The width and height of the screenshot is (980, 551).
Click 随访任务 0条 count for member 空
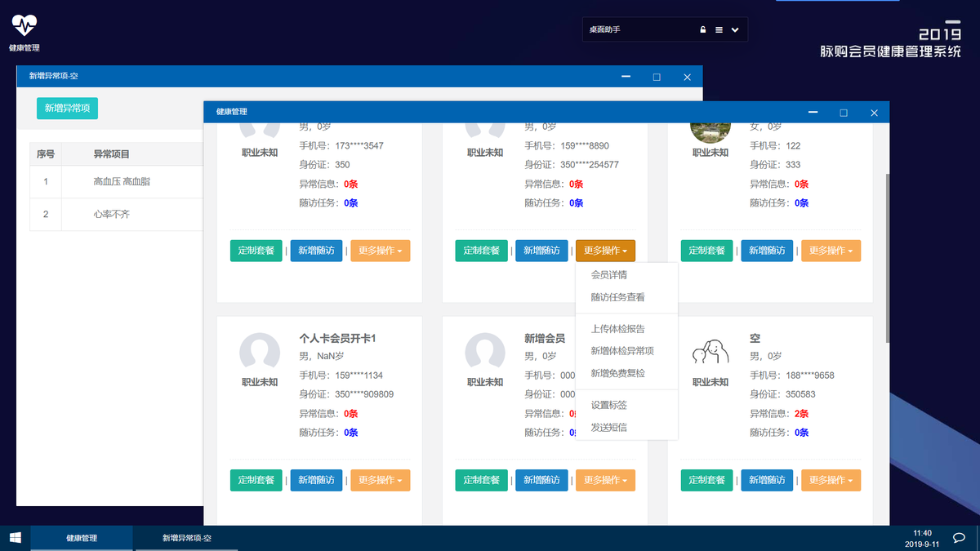(x=801, y=433)
